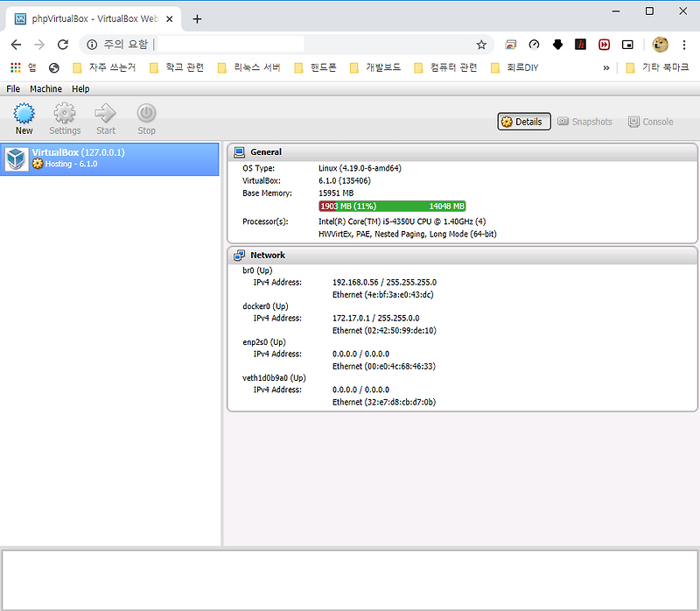Image resolution: width=700 pixels, height=611 pixels.
Task: Select the VirtualBox host cube icon
Action: click(x=17, y=159)
